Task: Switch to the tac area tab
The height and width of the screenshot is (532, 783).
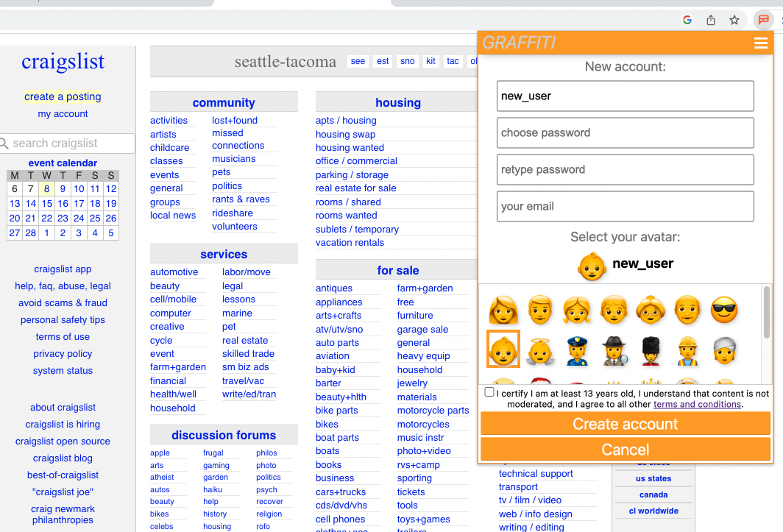Action: (453, 61)
